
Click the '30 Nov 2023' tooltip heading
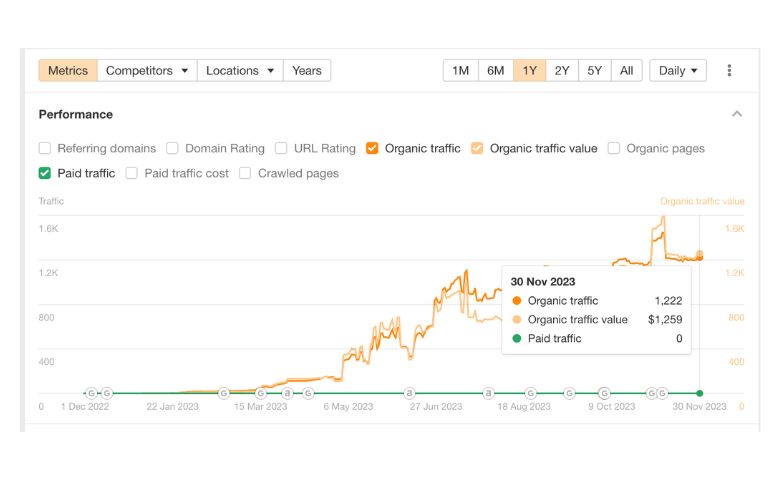(543, 282)
